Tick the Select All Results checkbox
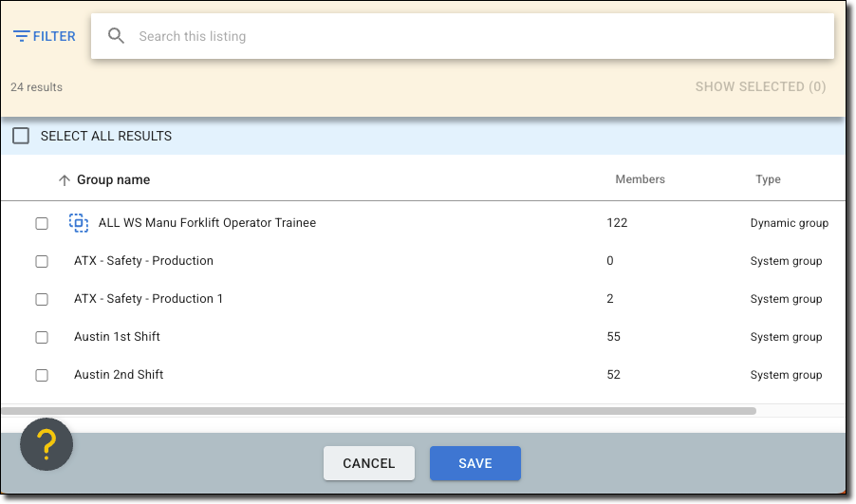 pos(21,136)
